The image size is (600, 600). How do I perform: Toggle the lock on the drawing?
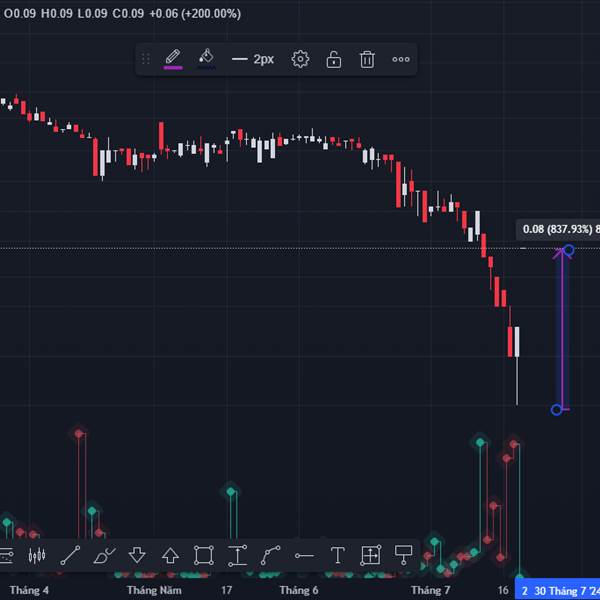[x=334, y=59]
